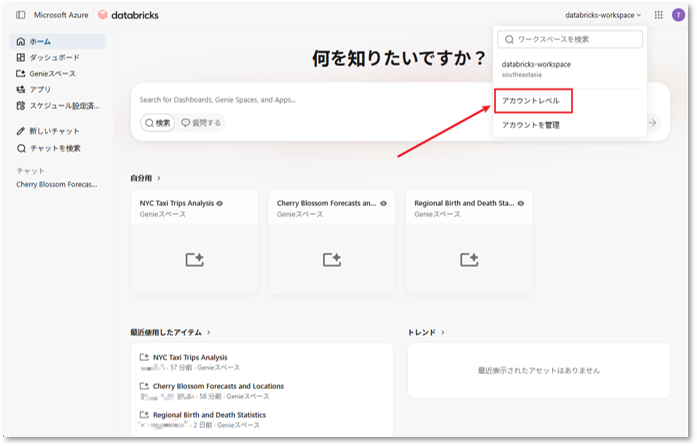Click eye icon on NYC Taxi card
The image size is (697, 446).
point(220,203)
